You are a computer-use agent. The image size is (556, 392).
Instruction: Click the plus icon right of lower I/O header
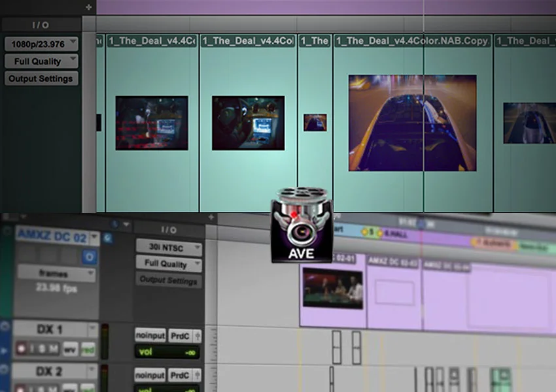(x=211, y=217)
